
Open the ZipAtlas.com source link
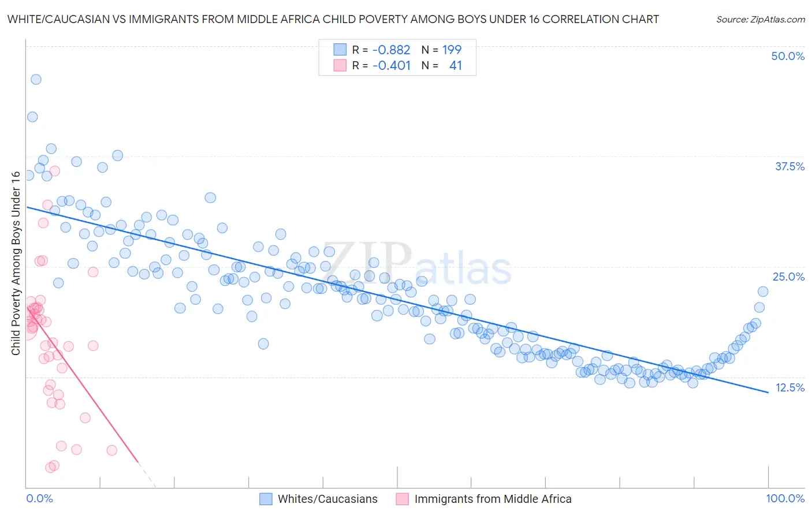(x=760, y=19)
